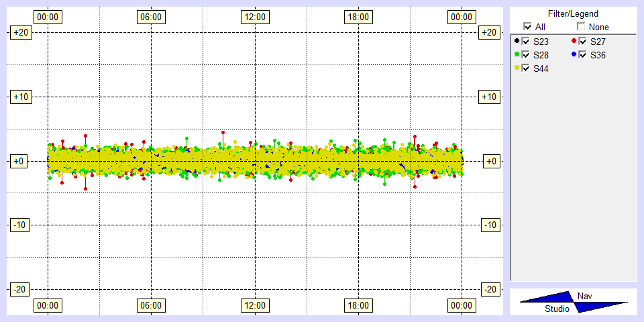Click the +0 label on the left axis
This screenshot has height=322, width=644.
(17, 161)
